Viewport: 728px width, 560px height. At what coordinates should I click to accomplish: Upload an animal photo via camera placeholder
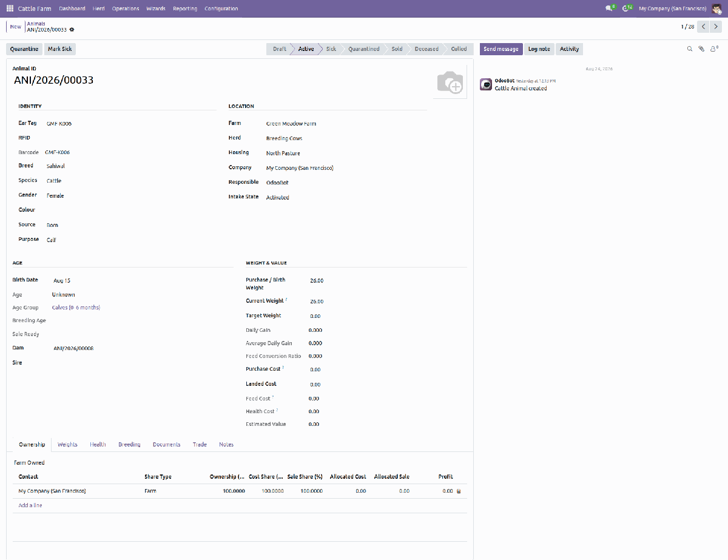pyautogui.click(x=450, y=83)
